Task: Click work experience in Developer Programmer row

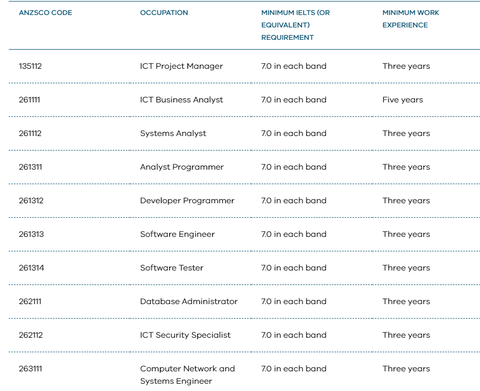Action: point(406,201)
